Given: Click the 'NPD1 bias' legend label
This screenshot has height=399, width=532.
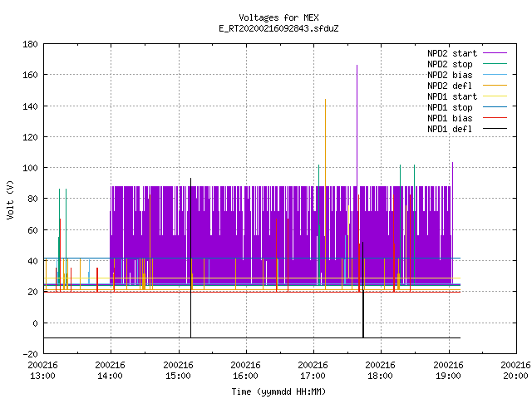Looking at the screenshot, I should point(450,118).
